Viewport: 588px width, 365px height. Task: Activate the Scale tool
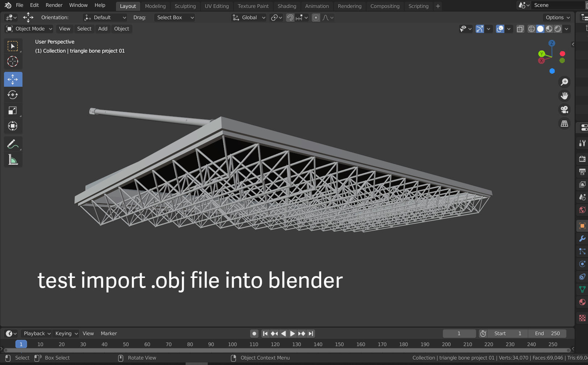coord(13,110)
